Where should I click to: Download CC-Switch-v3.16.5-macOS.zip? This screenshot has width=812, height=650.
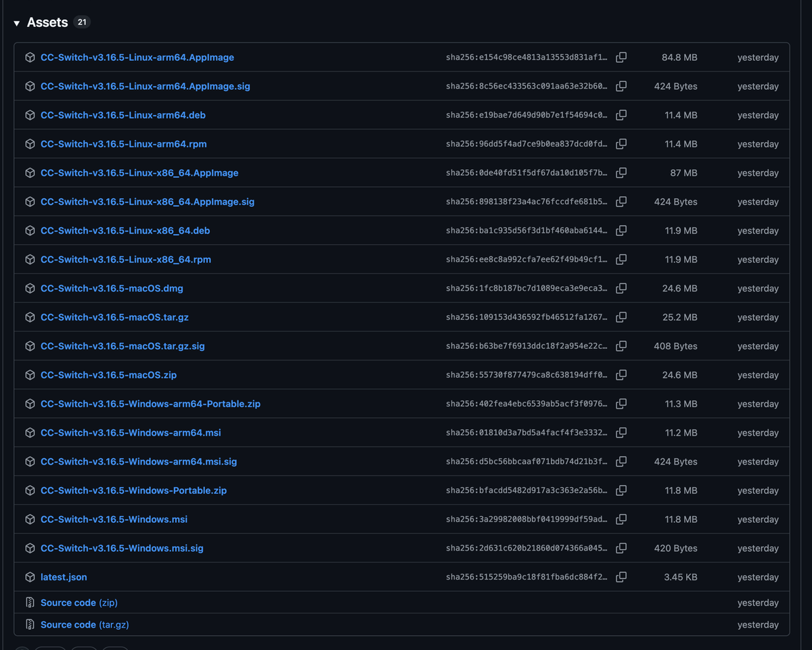pos(108,375)
